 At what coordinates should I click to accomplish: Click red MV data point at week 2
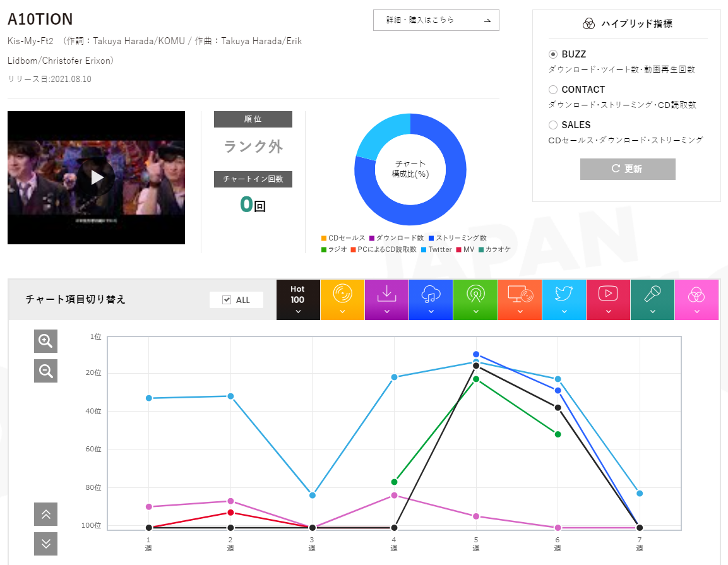pyautogui.click(x=230, y=513)
